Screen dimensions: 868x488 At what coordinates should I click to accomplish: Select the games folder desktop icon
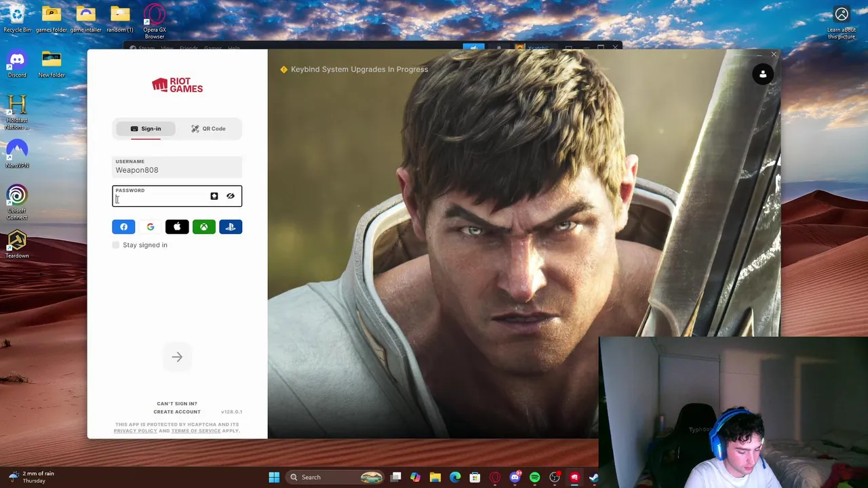pos(52,19)
